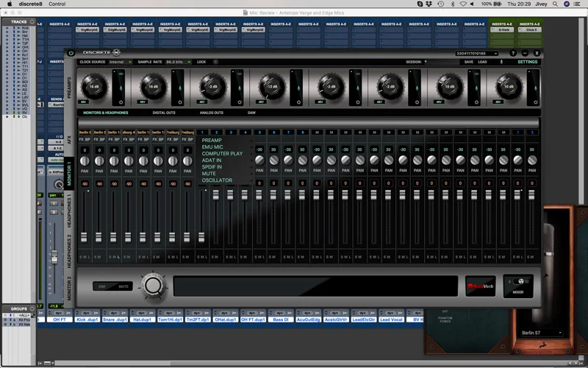Image resolution: width=588 pixels, height=368 pixels.
Task: Switch to the Digital Outs tab
Action: coord(164,113)
